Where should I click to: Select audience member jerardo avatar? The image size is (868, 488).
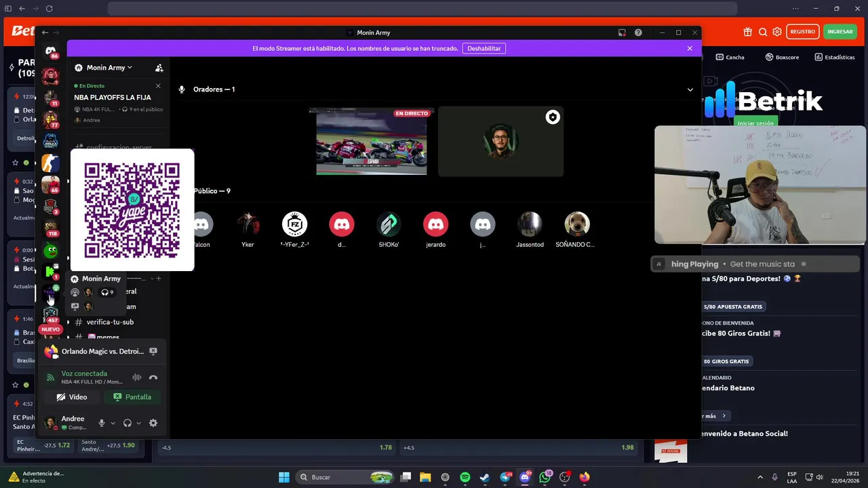point(435,224)
